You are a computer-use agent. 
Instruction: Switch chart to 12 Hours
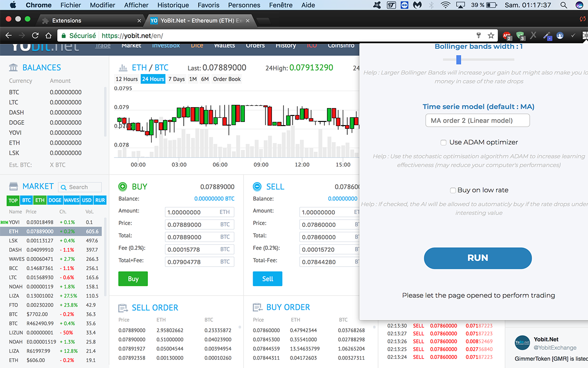[x=127, y=79]
